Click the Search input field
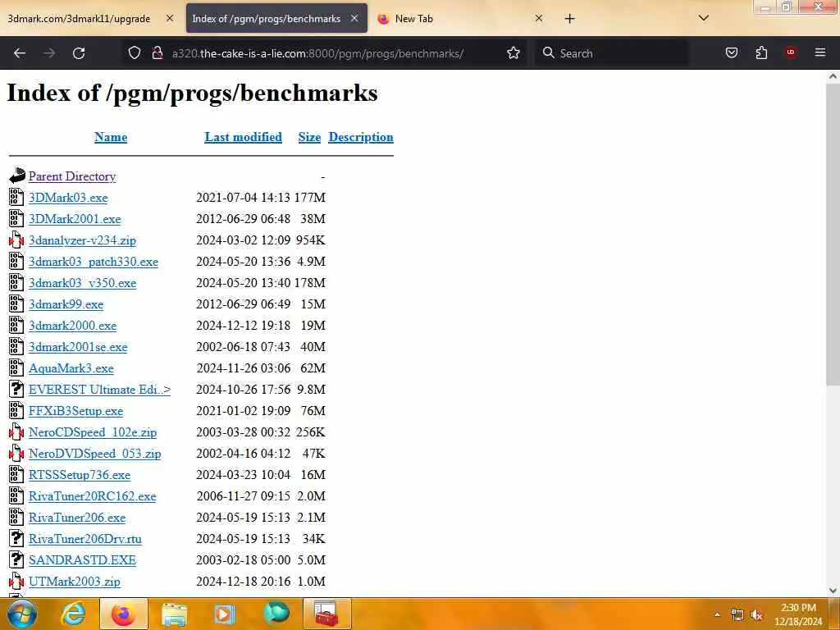840x630 pixels. (612, 53)
